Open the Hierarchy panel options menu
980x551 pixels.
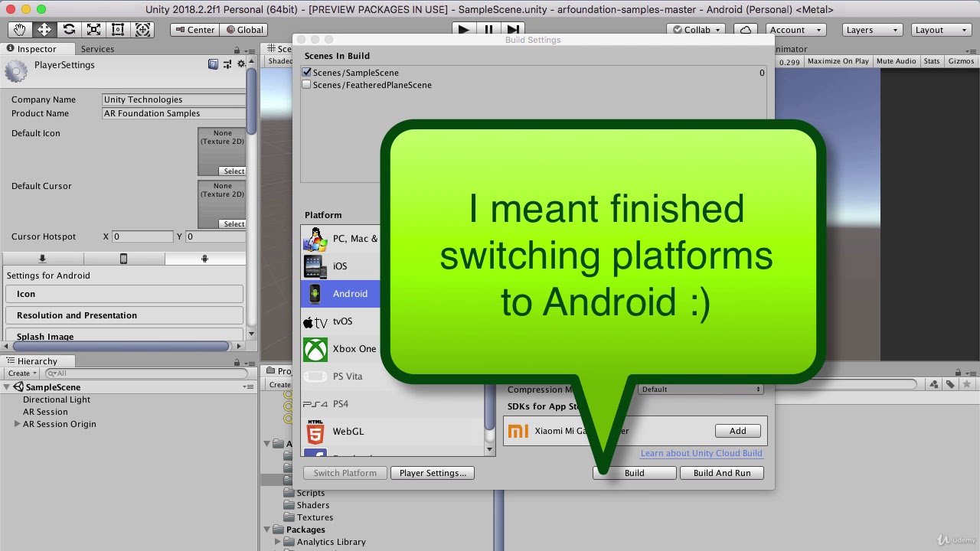[x=248, y=362]
